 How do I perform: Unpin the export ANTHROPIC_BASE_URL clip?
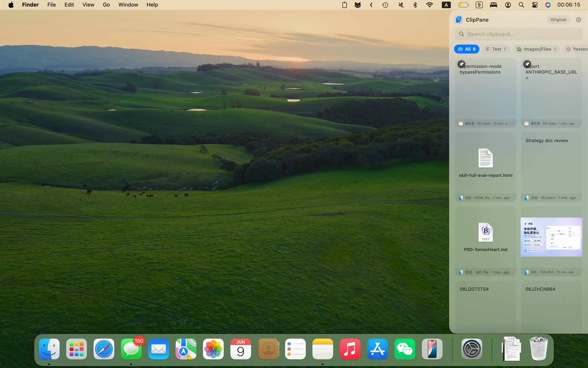pyautogui.click(x=527, y=64)
